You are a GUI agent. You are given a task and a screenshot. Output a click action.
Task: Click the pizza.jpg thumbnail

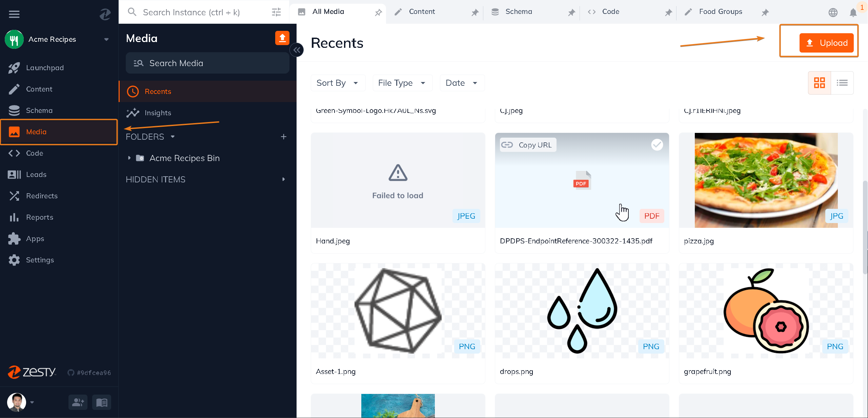tap(766, 180)
